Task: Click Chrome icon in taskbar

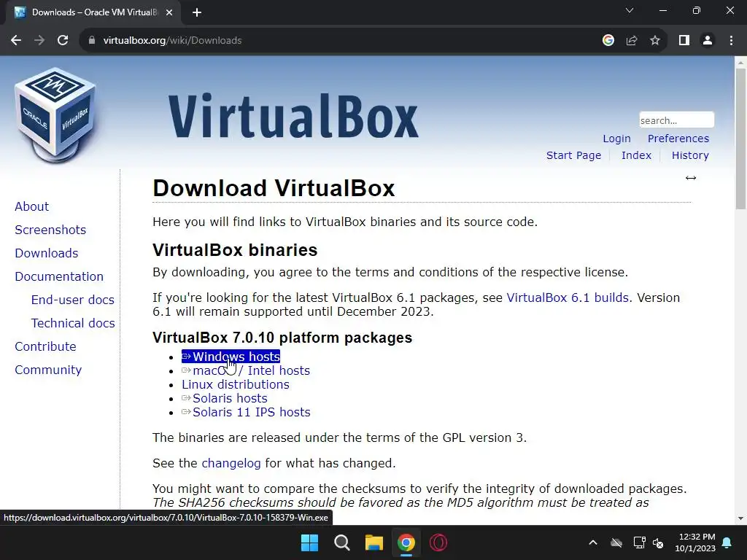Action: tap(406, 542)
